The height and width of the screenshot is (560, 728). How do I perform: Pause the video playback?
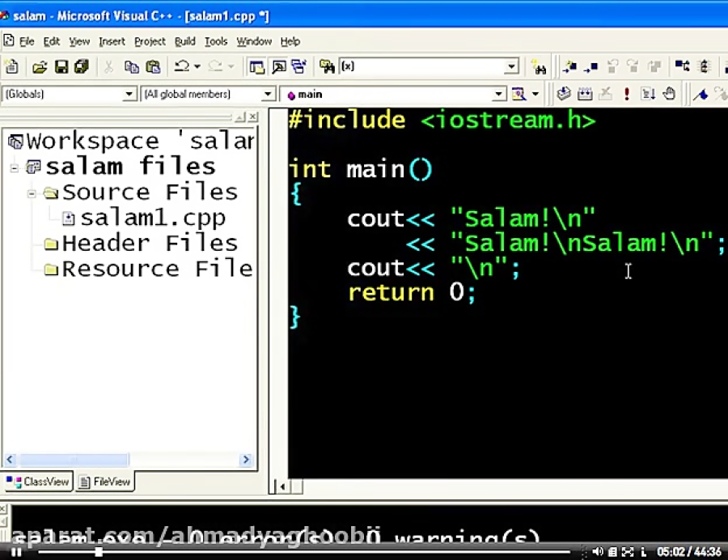(15, 552)
